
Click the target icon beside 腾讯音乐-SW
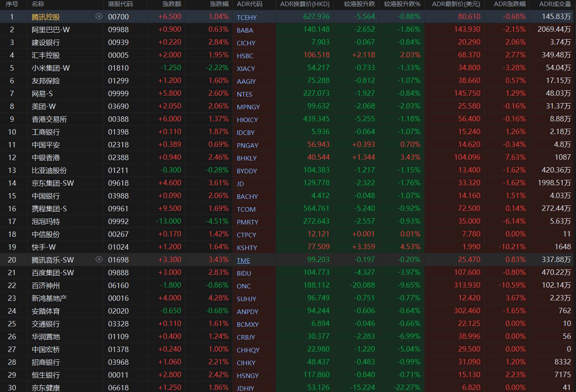click(99, 260)
